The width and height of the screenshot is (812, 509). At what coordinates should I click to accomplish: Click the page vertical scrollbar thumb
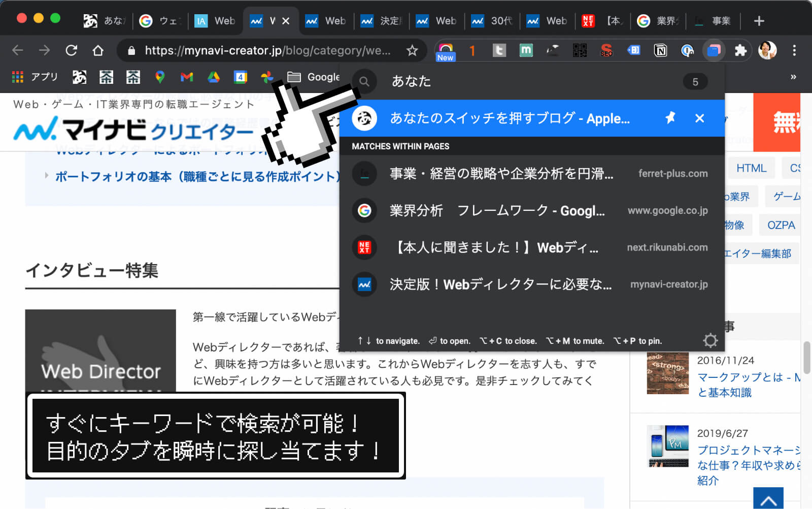click(x=806, y=358)
